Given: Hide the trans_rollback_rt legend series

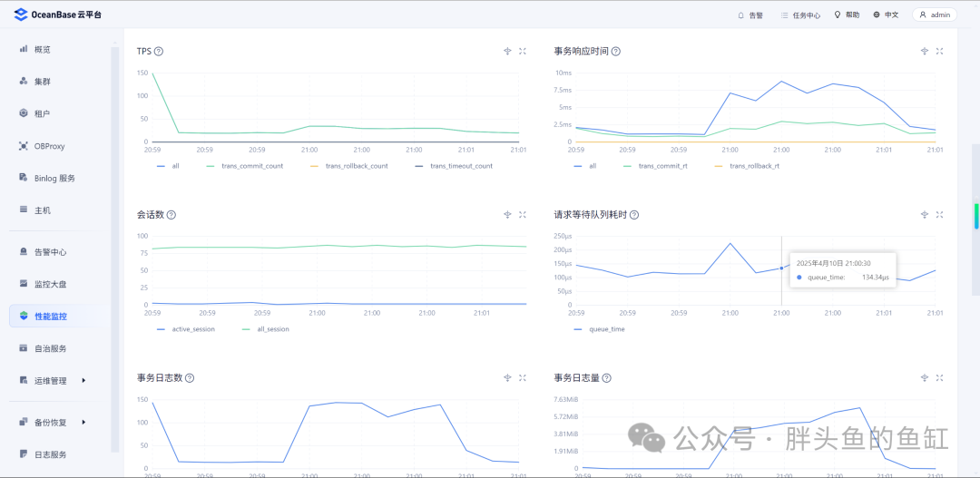Looking at the screenshot, I should point(746,166).
